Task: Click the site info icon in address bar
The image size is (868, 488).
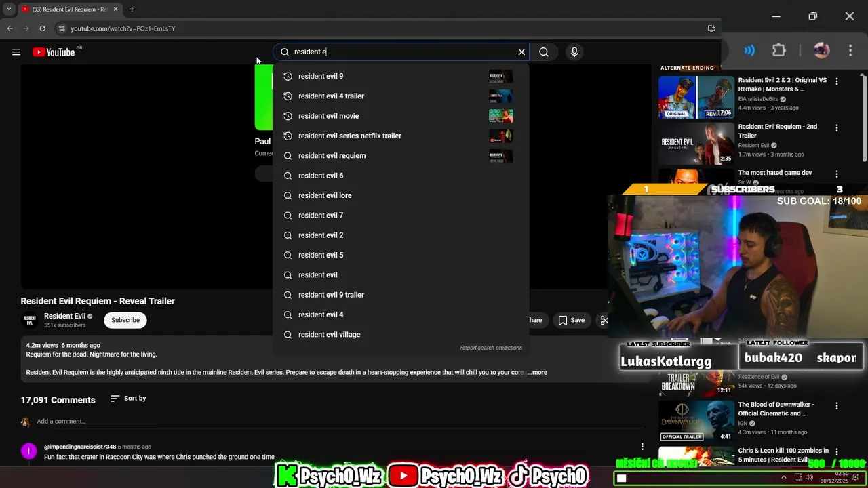Action: tap(62, 28)
